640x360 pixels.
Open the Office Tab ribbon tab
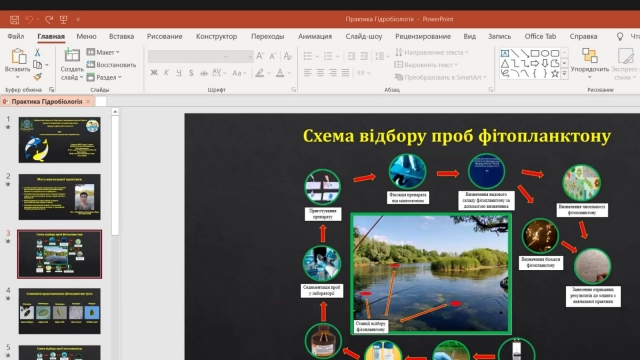540,36
